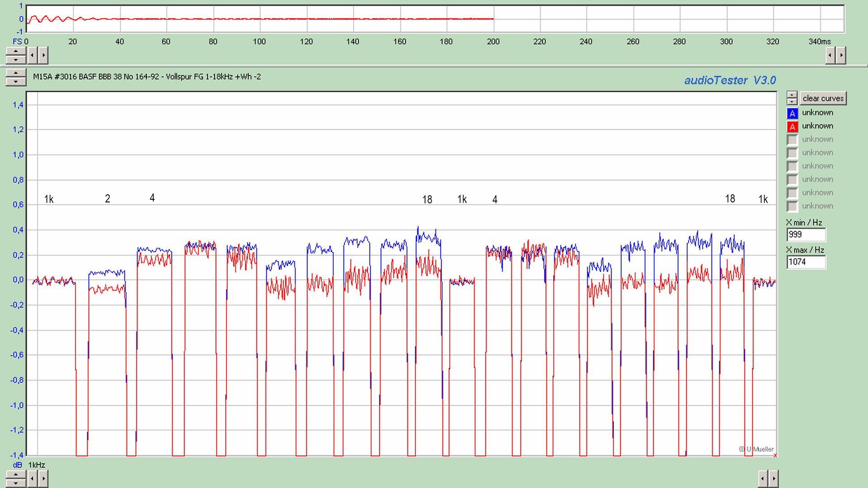Image resolution: width=868 pixels, height=488 pixels.
Task: Toggle the blue A curve box
Action: click(x=792, y=113)
